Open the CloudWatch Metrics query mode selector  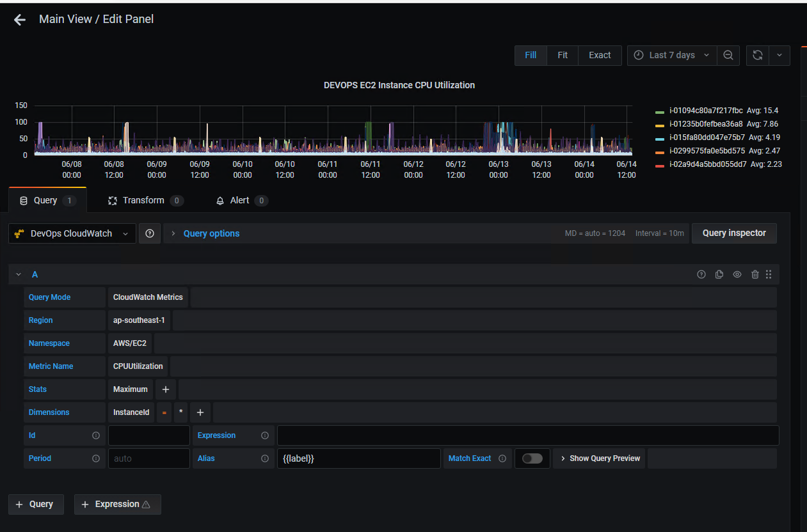[x=148, y=297]
